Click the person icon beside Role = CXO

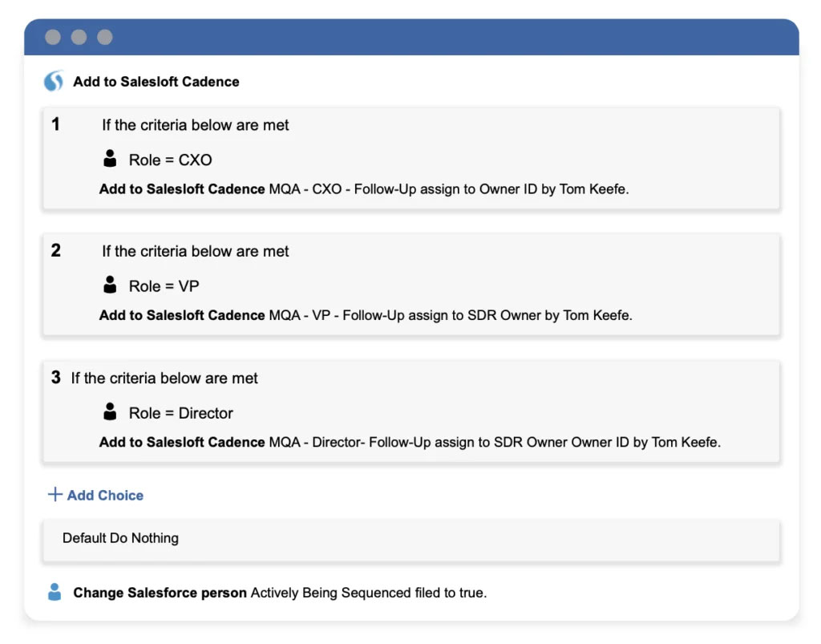point(111,159)
